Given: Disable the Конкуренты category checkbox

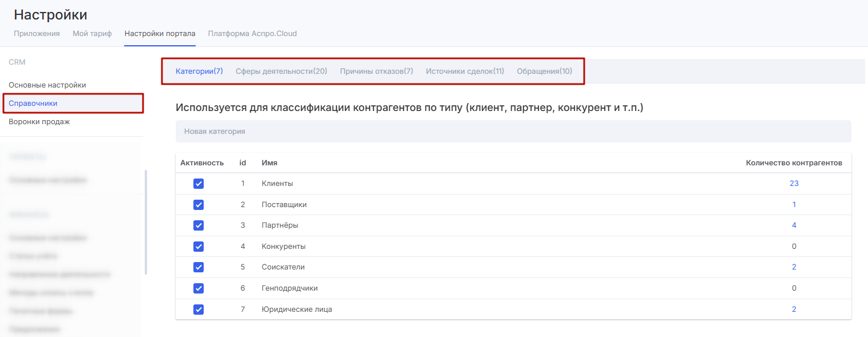Looking at the screenshot, I should (x=199, y=247).
